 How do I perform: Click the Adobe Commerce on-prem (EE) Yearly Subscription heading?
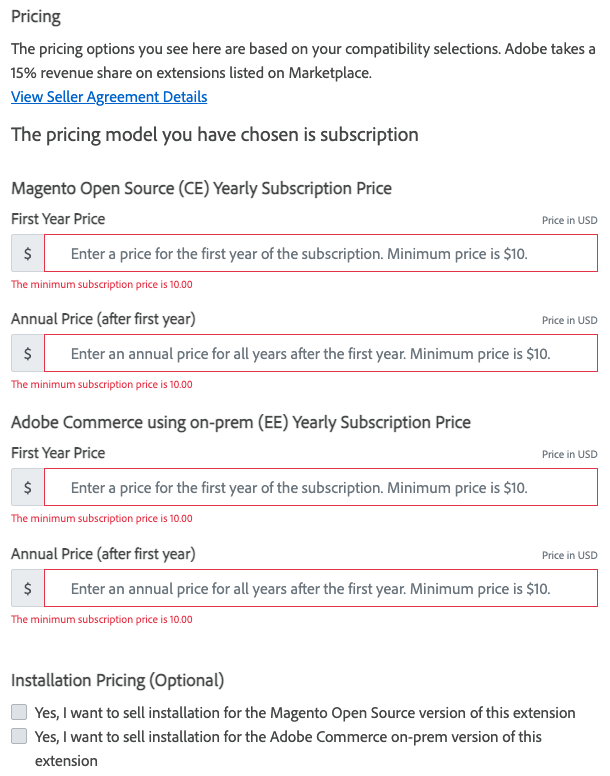(240, 422)
